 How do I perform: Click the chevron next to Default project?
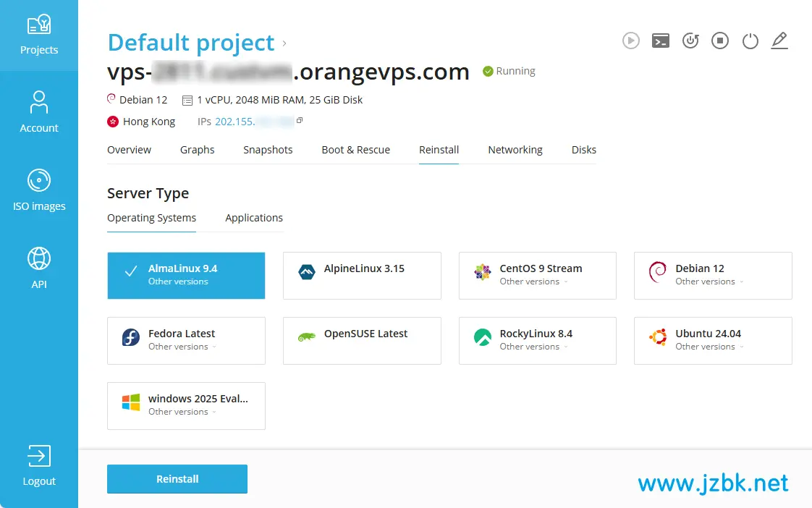[284, 43]
